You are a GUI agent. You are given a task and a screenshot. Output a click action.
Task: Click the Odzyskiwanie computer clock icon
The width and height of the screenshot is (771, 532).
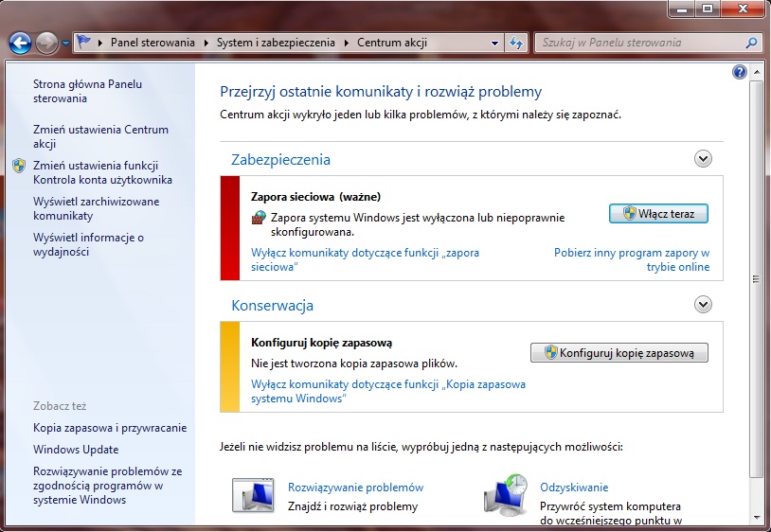(506, 495)
